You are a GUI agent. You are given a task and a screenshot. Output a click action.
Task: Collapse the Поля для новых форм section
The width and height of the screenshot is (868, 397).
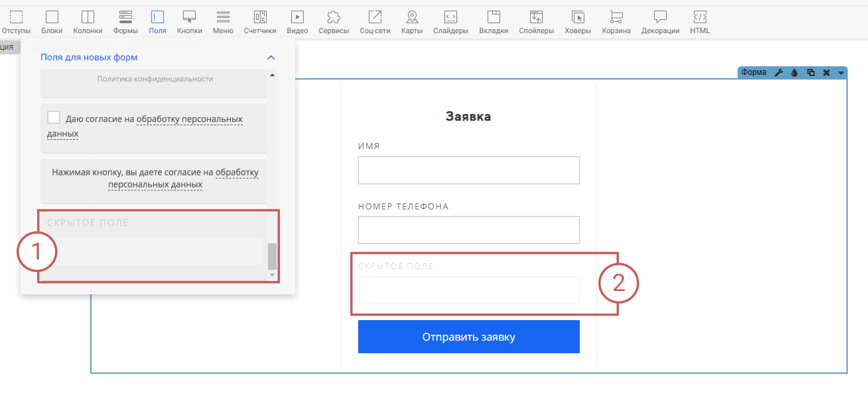click(271, 58)
